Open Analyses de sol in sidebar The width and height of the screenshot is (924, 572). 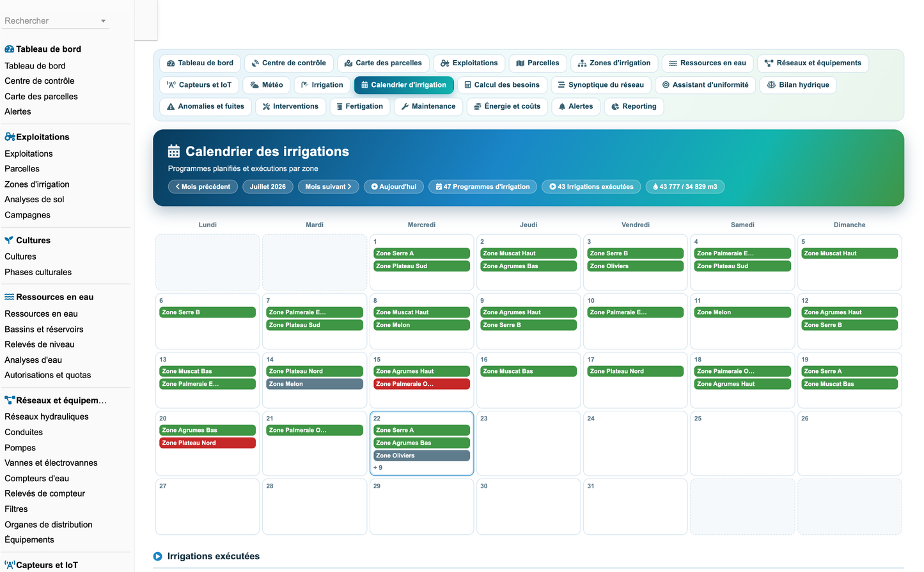(x=35, y=200)
